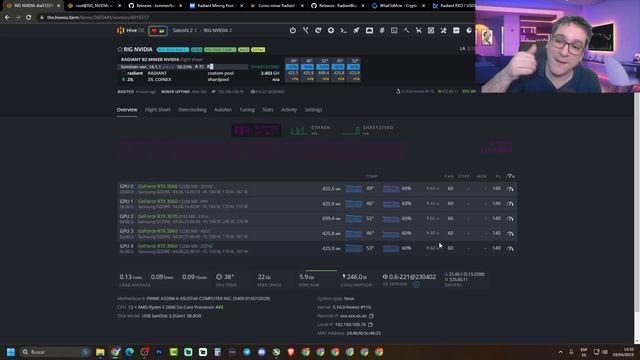640x360 pixels.
Task: Click GPU 4 temperature bar
Action: (x=353, y=248)
